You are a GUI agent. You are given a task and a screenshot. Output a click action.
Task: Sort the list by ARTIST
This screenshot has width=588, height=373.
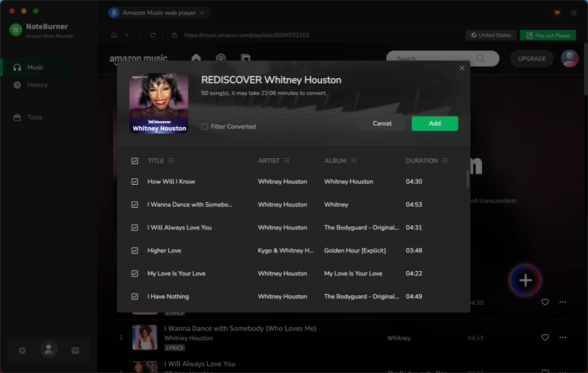pyautogui.click(x=286, y=161)
